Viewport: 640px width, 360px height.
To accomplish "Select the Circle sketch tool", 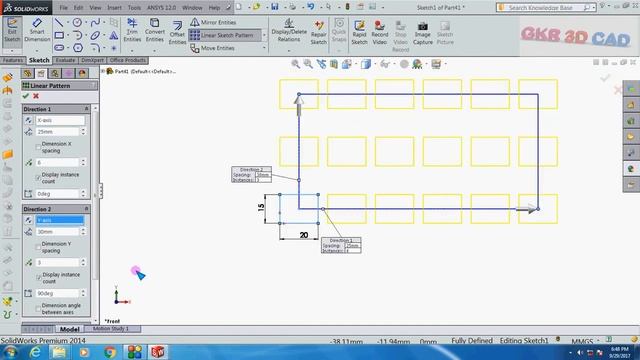I will click(77, 23).
